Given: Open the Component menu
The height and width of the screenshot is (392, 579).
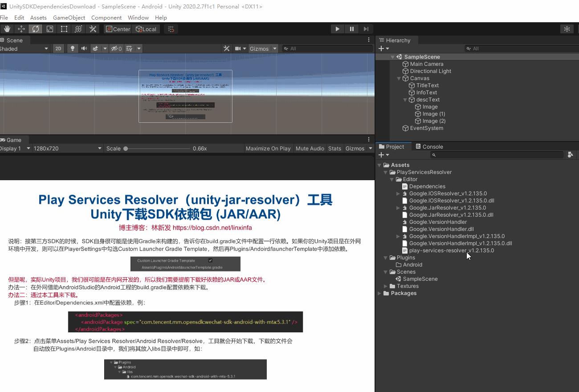Looking at the screenshot, I should pyautogui.click(x=106, y=17).
